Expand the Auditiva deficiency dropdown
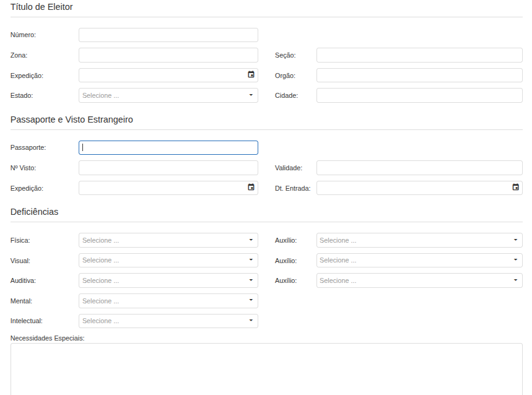This screenshot has height=395, width=532. pyautogui.click(x=168, y=280)
